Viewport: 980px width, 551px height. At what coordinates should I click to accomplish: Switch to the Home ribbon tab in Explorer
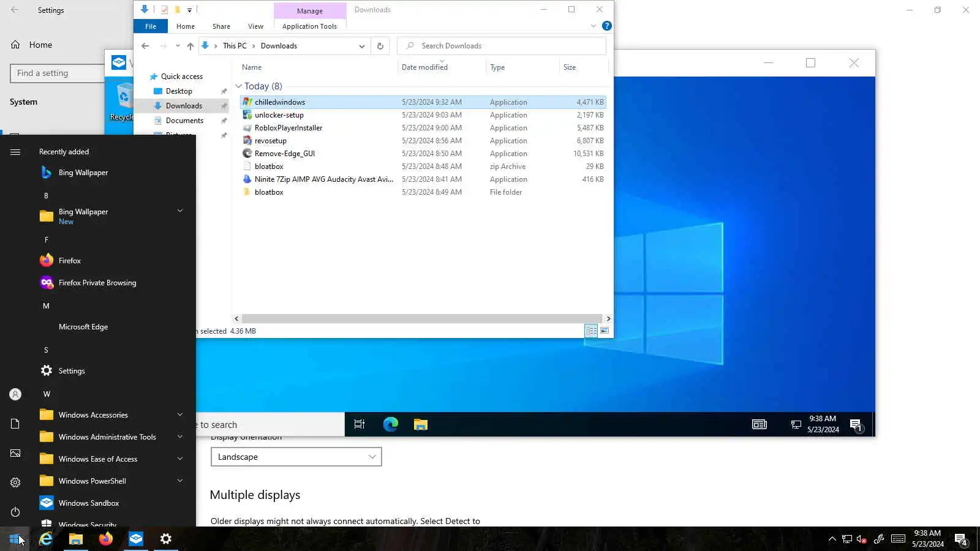pyautogui.click(x=186, y=26)
